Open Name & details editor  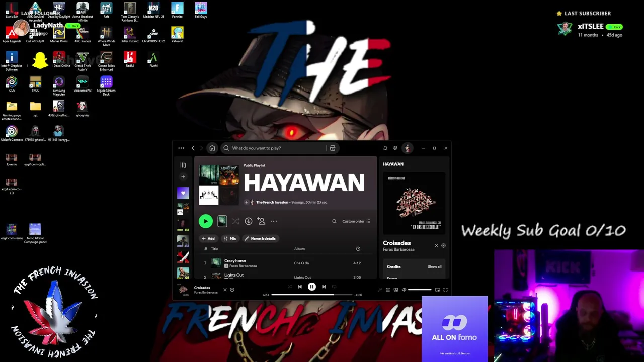click(x=260, y=239)
